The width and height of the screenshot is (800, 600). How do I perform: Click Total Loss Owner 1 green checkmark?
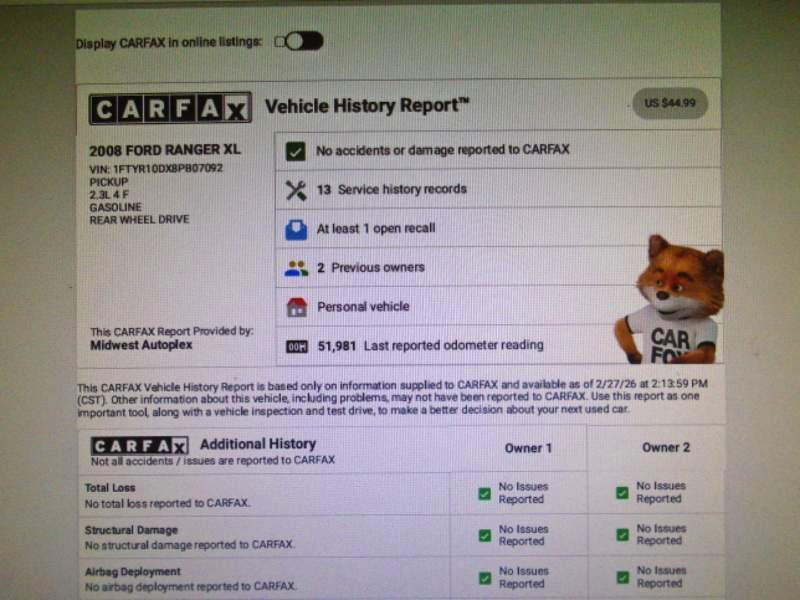point(485,493)
